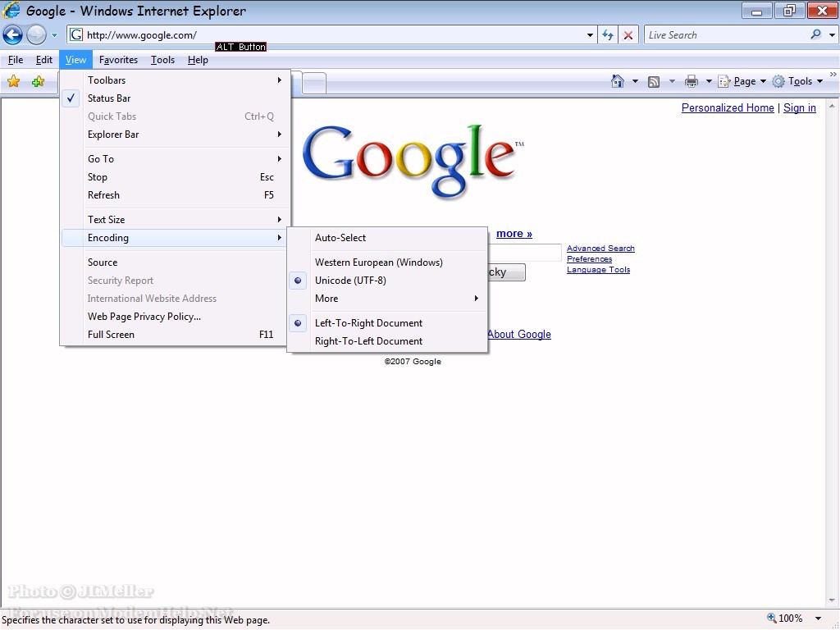
Task: Click the Add to Favorites star-plus icon
Action: coord(38,81)
